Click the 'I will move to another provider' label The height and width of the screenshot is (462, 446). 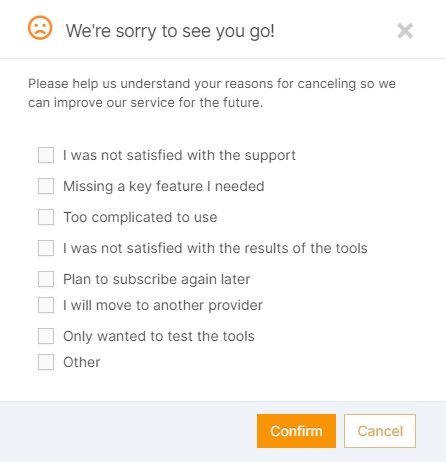tap(163, 305)
